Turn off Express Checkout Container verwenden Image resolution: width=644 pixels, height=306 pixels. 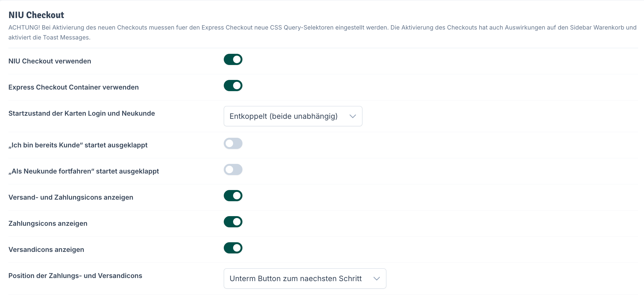click(x=233, y=86)
